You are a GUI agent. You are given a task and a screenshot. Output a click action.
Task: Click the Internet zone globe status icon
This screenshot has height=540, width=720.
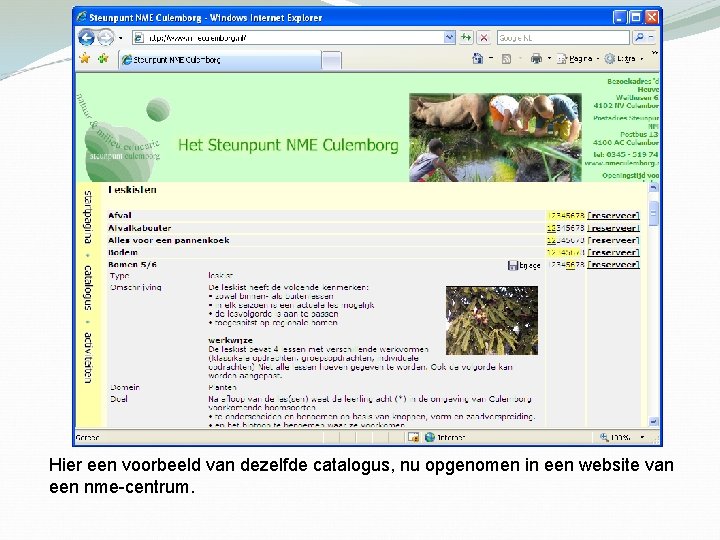point(429,438)
